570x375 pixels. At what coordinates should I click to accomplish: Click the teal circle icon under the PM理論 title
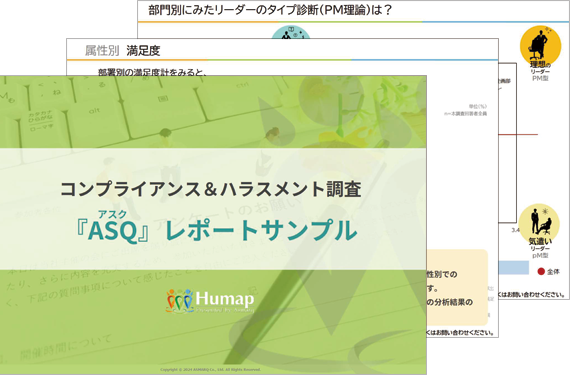pyautogui.click(x=291, y=32)
